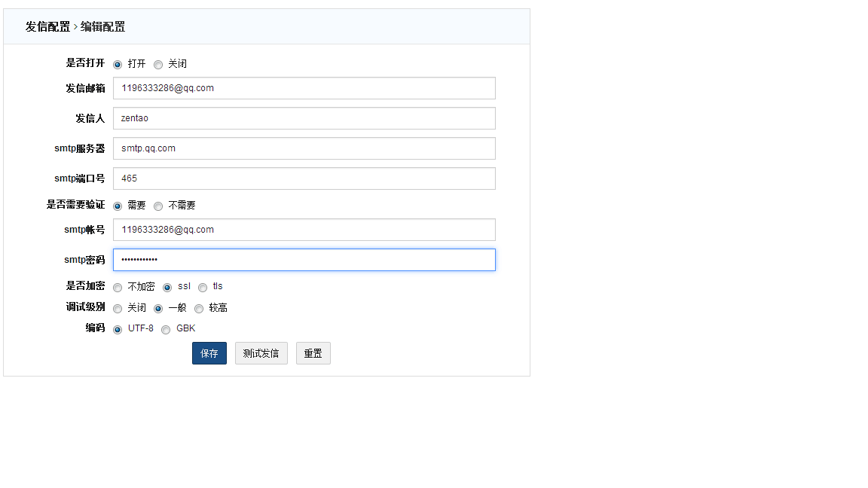Click the smtp端口号 field
868x488 pixels.
pos(304,178)
